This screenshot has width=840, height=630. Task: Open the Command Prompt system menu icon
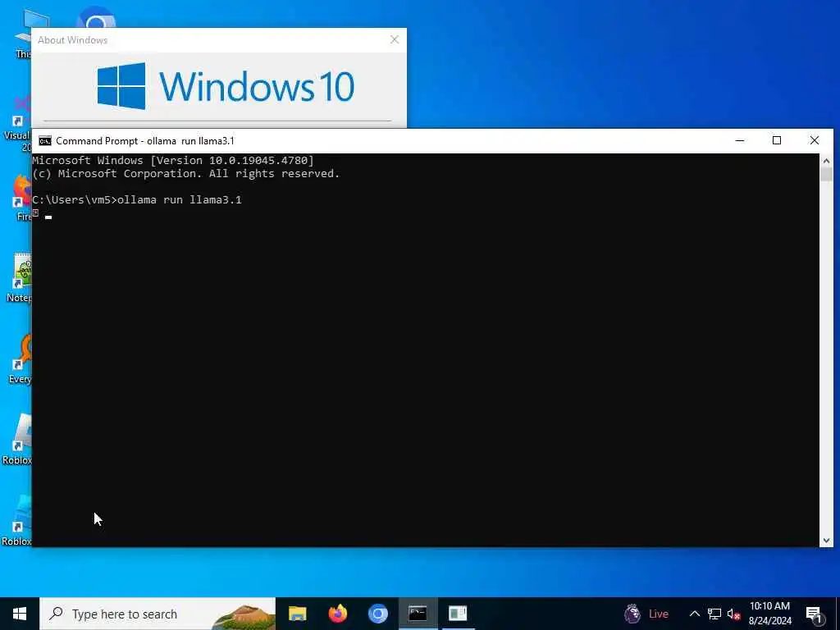click(45, 141)
